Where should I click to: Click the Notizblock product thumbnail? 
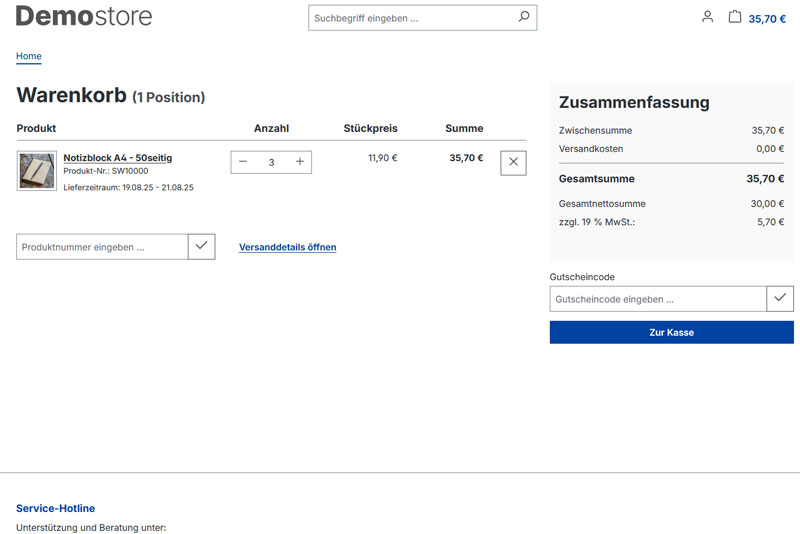[37, 170]
